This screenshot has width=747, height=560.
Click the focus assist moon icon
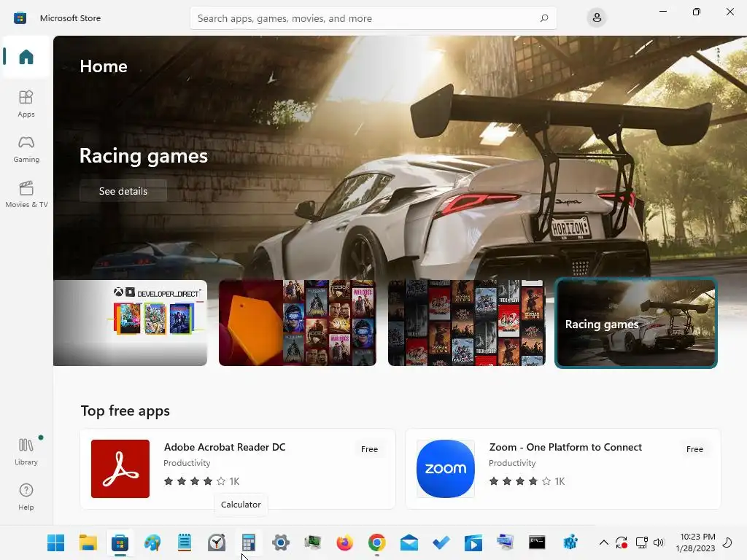727,542
